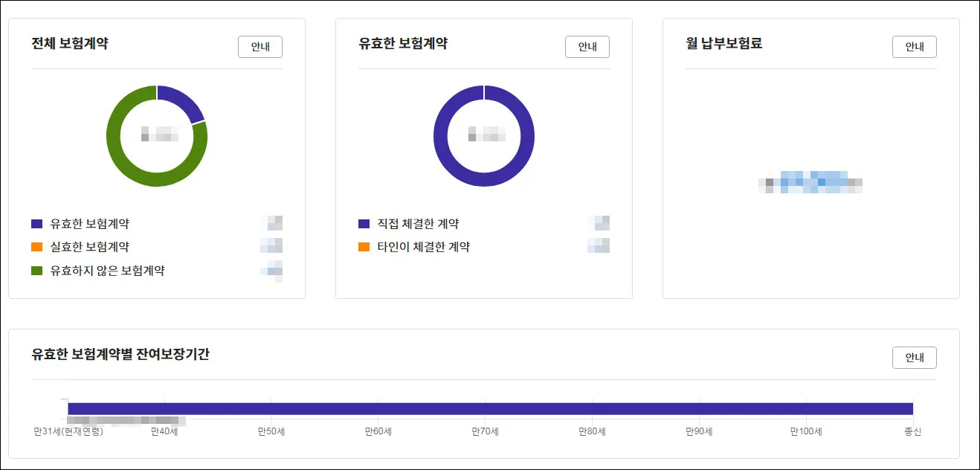Open 안내 for 전체 보험계약
Image resolution: width=980 pixels, height=470 pixels.
click(259, 46)
